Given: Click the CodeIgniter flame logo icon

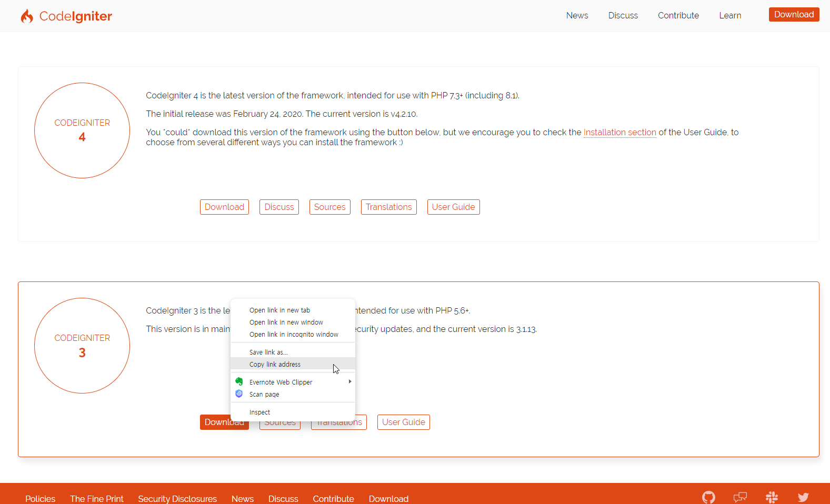Looking at the screenshot, I should point(27,16).
